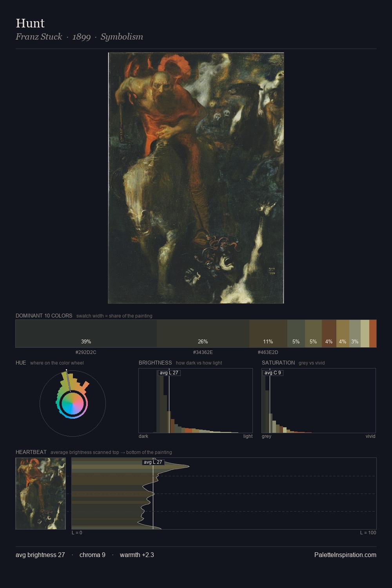This screenshot has width=392, height=588.
Task: Click the second 5% olive swatch
Action: [313, 334]
